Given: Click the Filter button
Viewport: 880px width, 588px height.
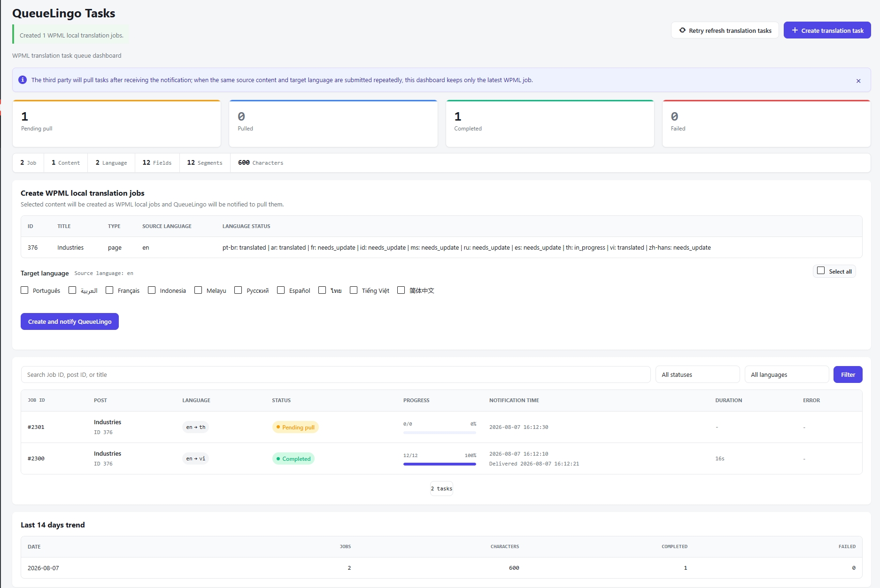Looking at the screenshot, I should [x=848, y=374].
